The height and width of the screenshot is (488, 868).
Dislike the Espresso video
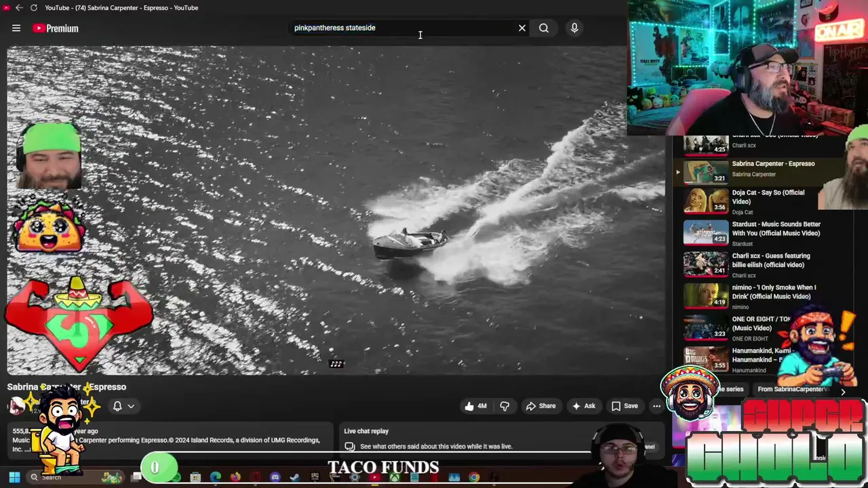tap(505, 406)
